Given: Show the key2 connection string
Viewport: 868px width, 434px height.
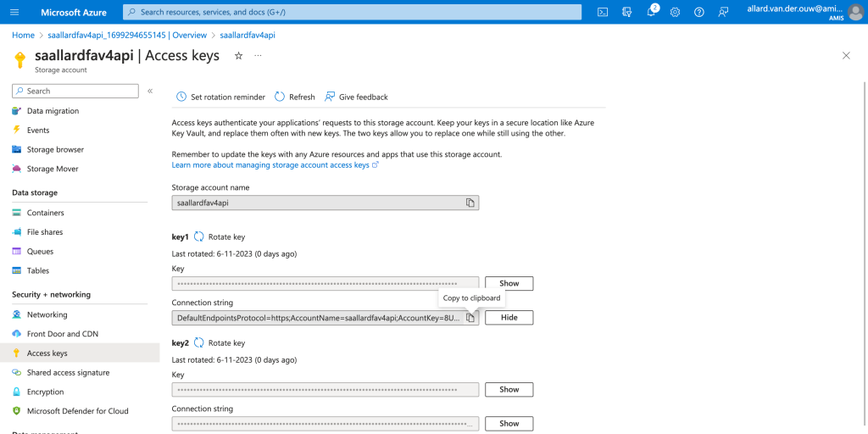Looking at the screenshot, I should pyautogui.click(x=509, y=424).
